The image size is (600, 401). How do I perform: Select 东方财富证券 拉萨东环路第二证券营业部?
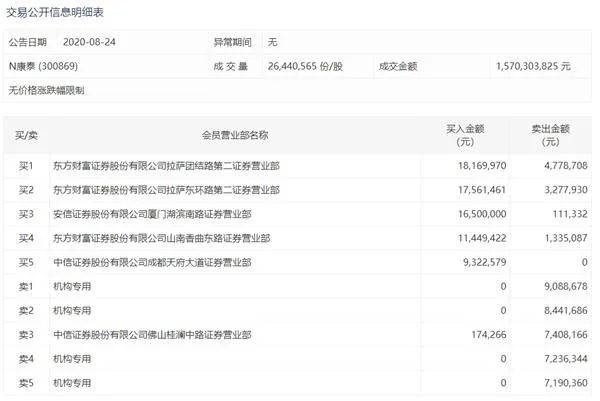pos(166,190)
